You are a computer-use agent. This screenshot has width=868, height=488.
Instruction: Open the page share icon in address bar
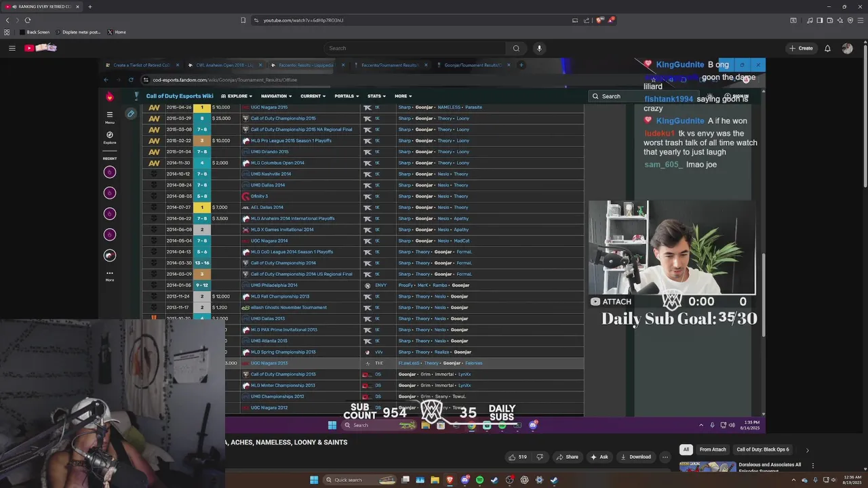[x=587, y=20]
